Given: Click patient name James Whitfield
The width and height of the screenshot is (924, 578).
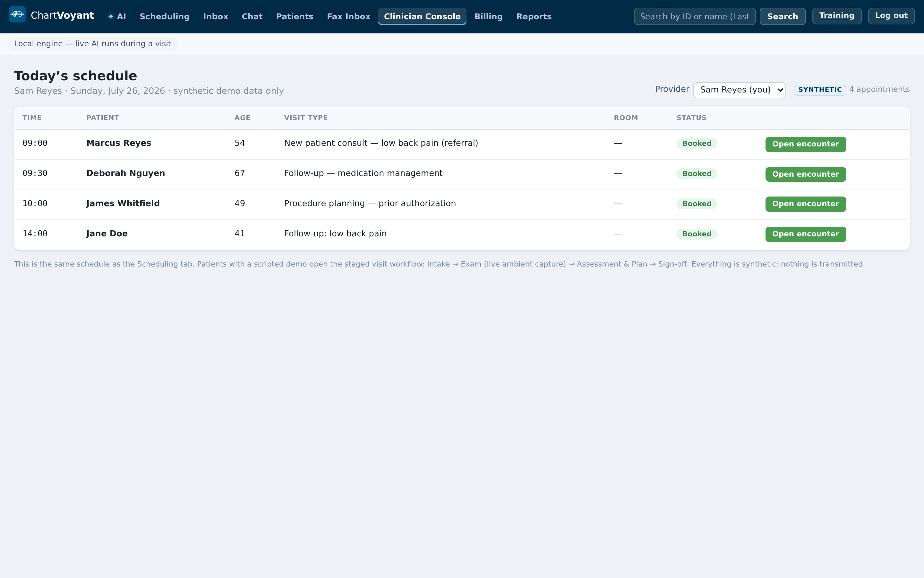Looking at the screenshot, I should pyautogui.click(x=123, y=203).
